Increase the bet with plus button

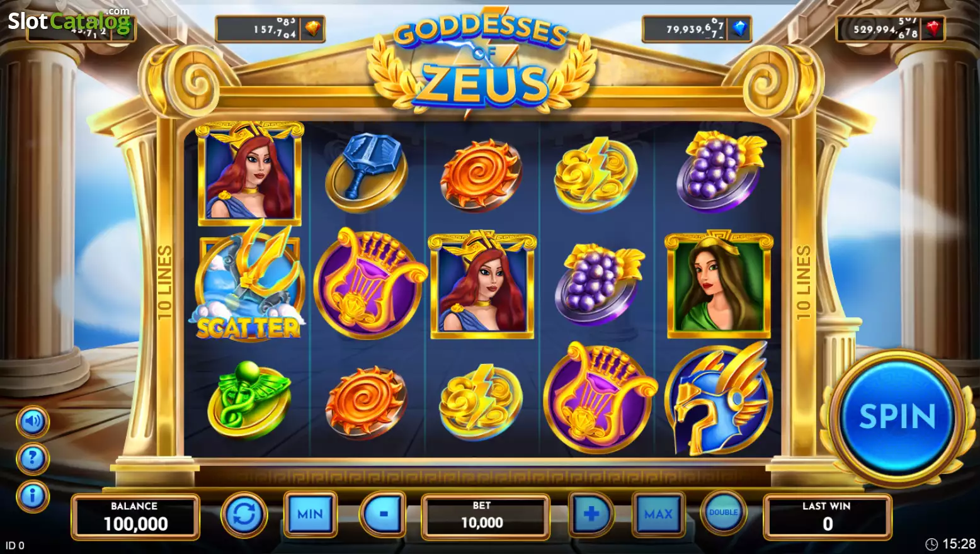[591, 514]
